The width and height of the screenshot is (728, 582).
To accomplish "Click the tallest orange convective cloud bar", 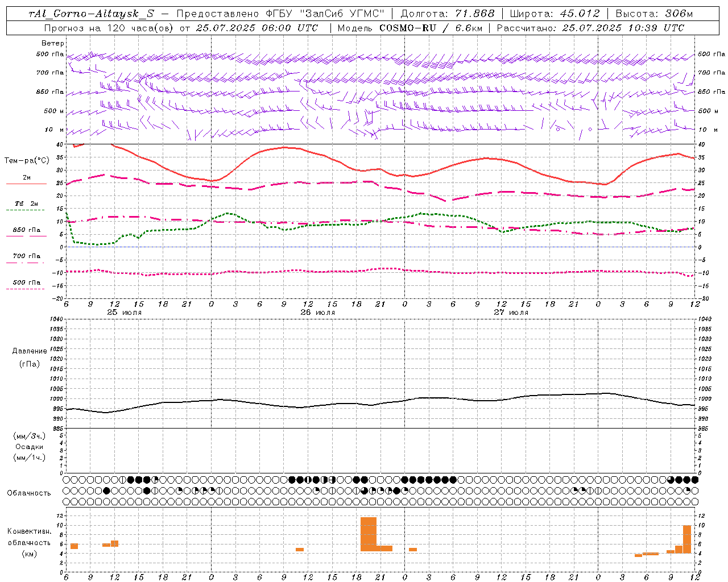I will [x=369, y=534].
